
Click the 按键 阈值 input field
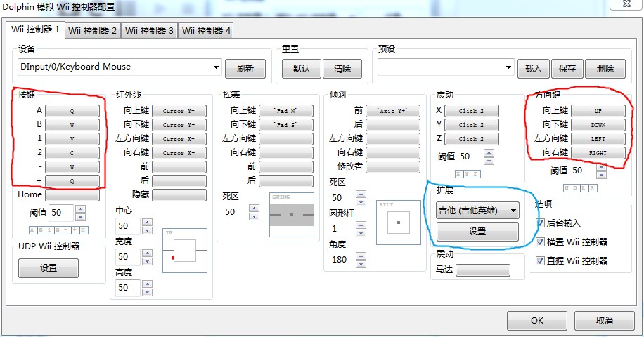[x=61, y=213]
